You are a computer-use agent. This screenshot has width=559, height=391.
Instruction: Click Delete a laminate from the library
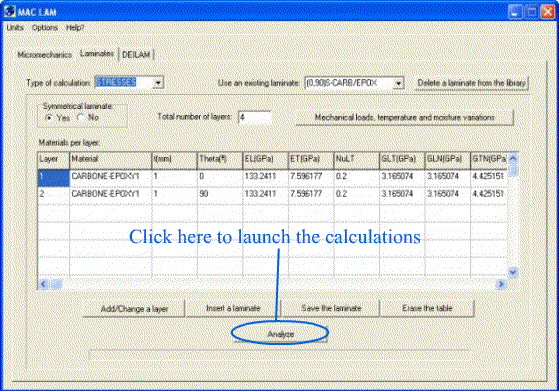point(471,83)
